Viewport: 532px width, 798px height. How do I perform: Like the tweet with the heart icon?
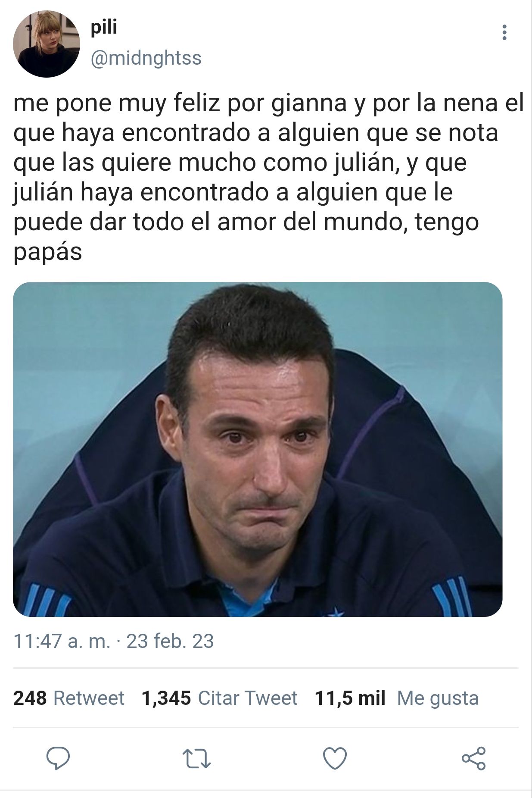(335, 758)
